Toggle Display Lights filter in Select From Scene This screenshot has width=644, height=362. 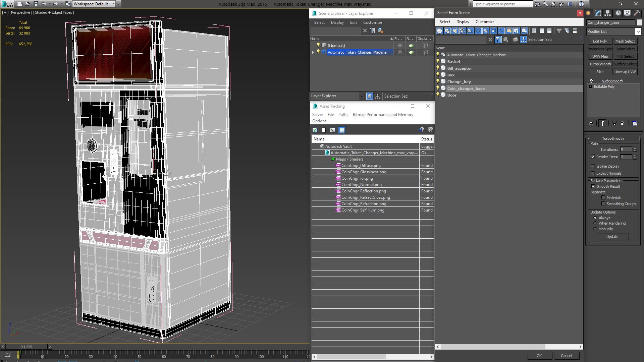pyautogui.click(x=455, y=31)
